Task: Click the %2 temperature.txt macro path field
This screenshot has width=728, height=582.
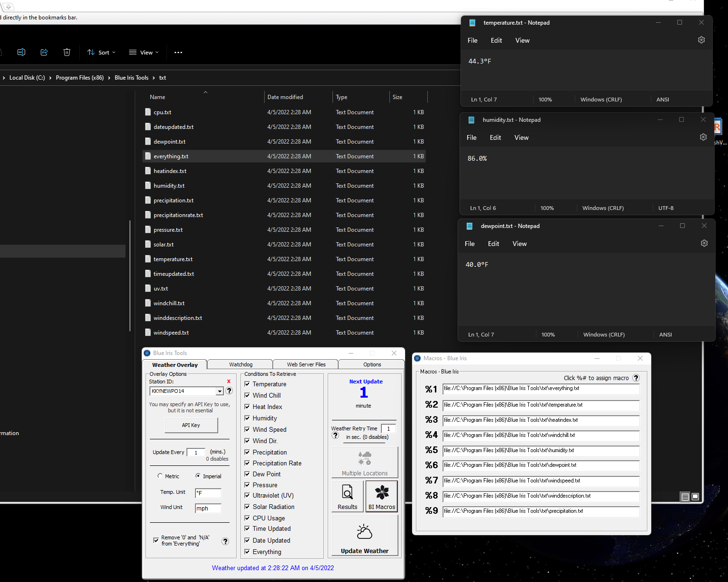Action: click(x=541, y=405)
